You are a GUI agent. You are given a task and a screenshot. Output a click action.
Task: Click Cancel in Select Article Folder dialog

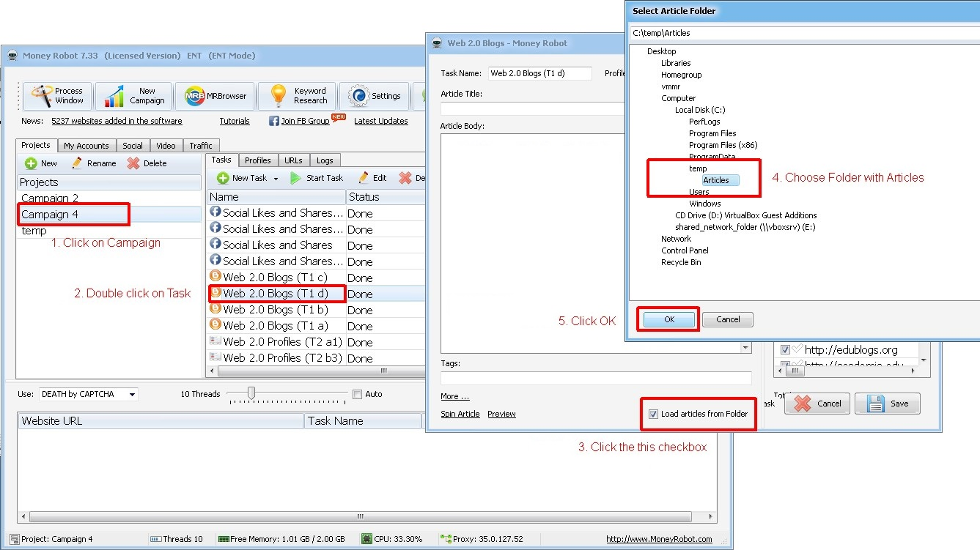point(728,319)
